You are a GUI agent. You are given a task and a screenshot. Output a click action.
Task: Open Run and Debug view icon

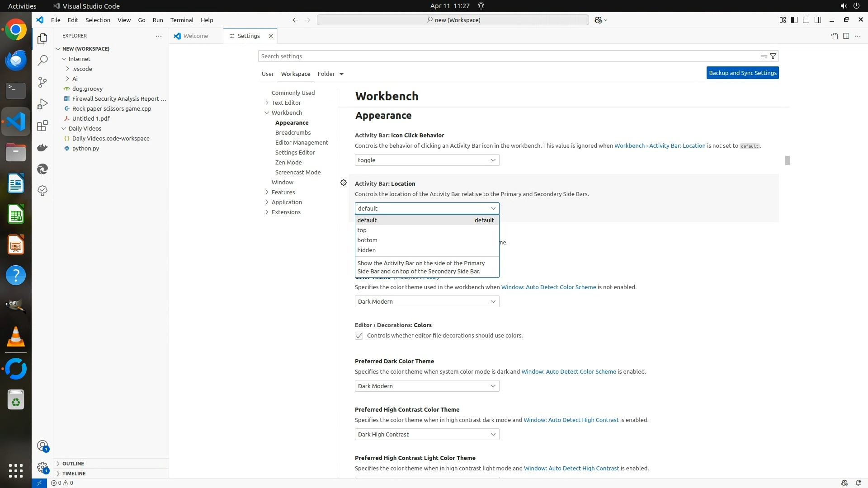click(x=42, y=104)
